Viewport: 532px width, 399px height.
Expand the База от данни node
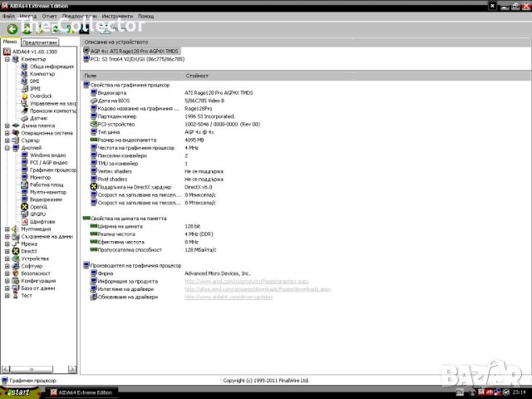pos(7,288)
